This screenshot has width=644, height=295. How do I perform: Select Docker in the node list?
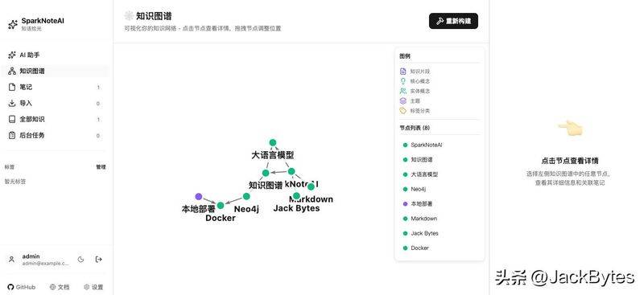pos(440,248)
